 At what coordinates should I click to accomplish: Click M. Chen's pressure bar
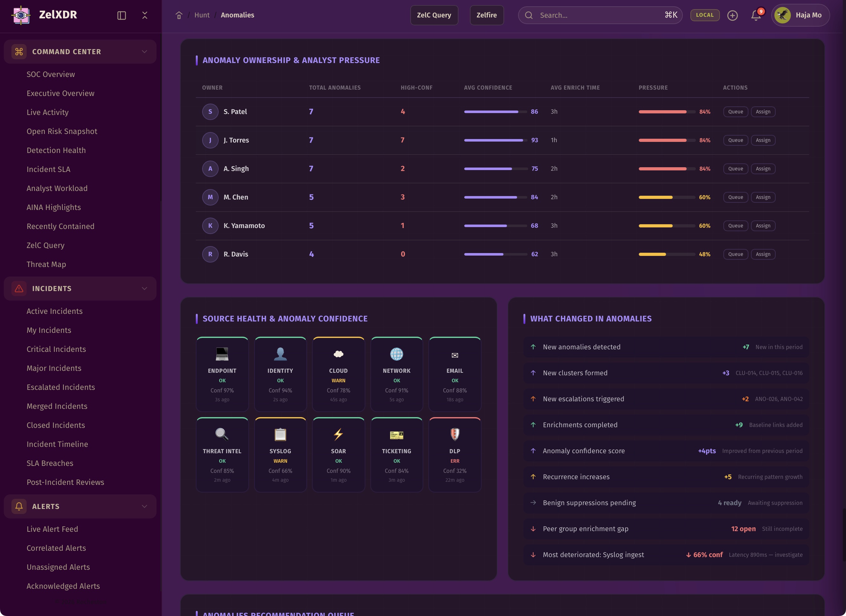pos(666,197)
